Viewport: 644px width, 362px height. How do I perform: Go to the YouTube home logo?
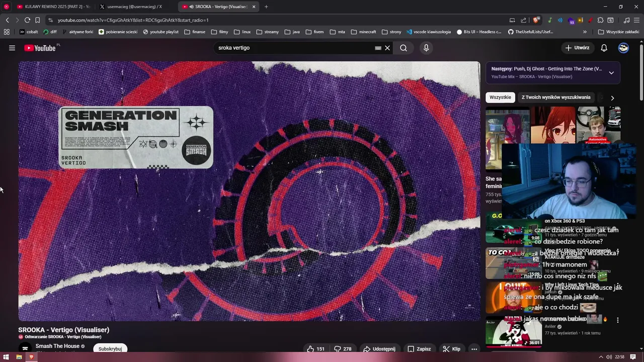tap(40, 48)
